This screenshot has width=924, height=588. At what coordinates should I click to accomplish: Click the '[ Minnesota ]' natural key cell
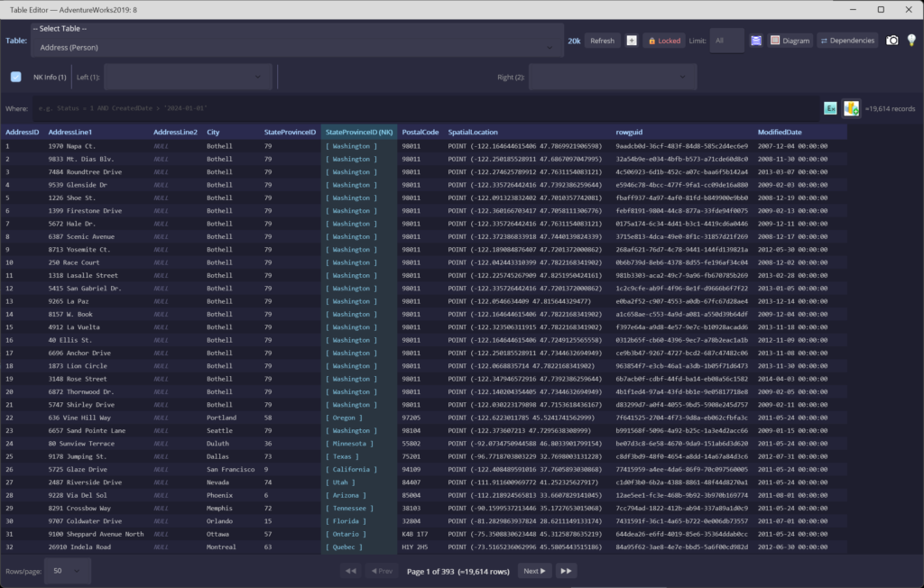pos(349,444)
